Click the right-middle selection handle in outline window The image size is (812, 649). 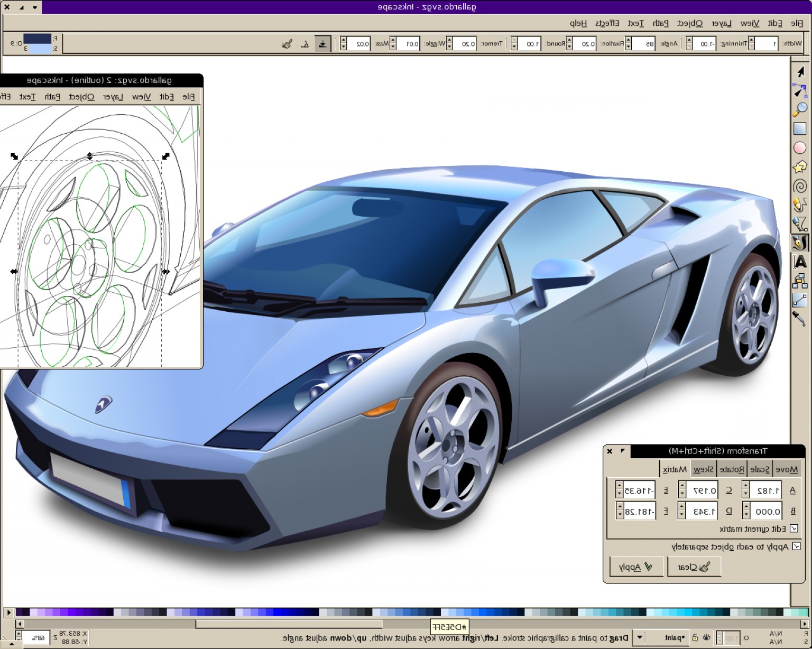point(166,272)
